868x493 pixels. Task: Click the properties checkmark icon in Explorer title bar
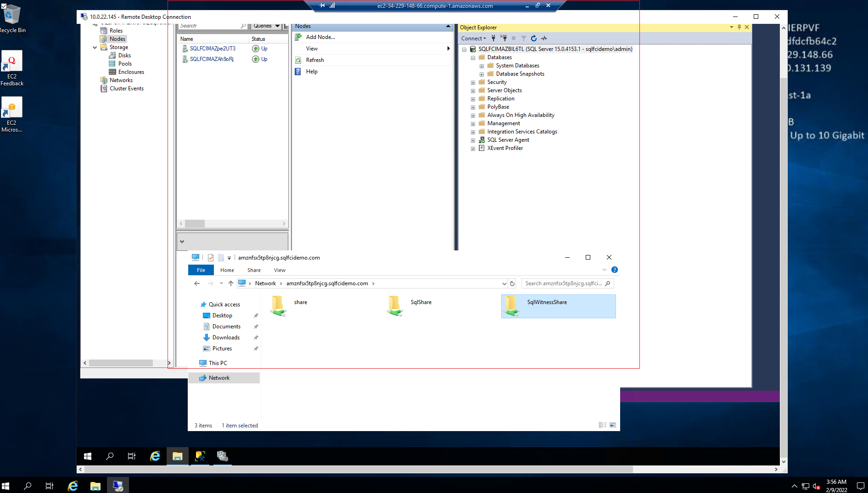pos(211,258)
